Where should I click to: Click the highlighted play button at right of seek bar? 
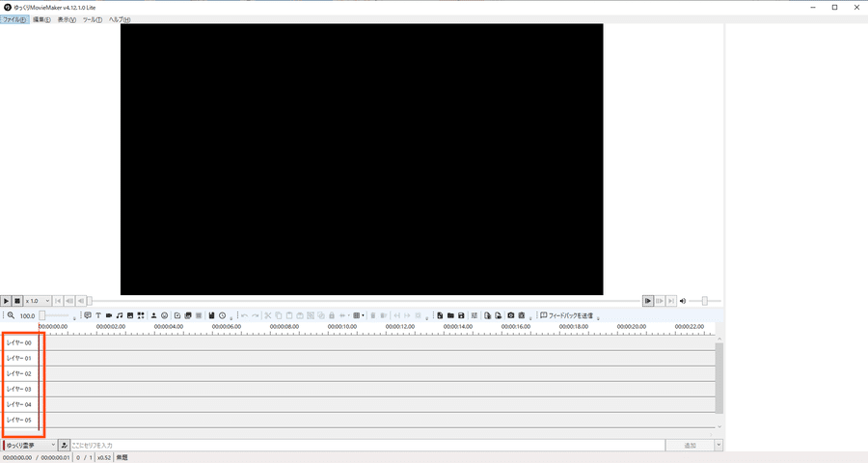pyautogui.click(x=648, y=301)
